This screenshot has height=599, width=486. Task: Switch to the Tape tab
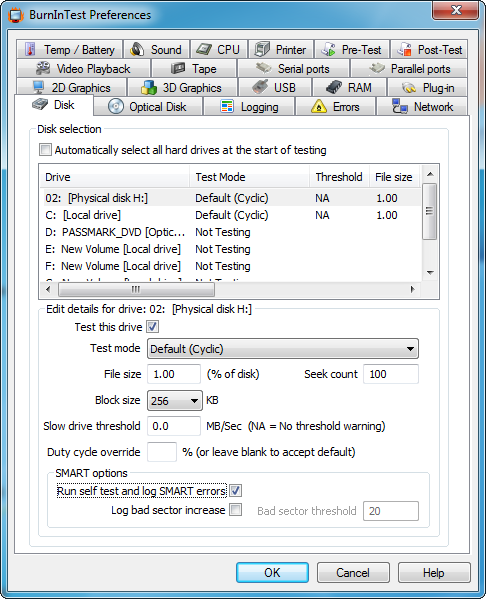coord(194,68)
